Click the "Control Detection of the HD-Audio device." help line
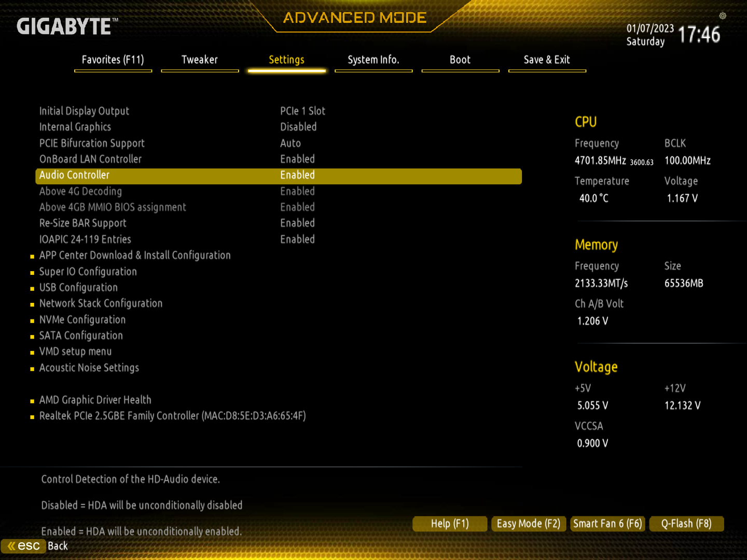747x560 pixels. (131, 480)
